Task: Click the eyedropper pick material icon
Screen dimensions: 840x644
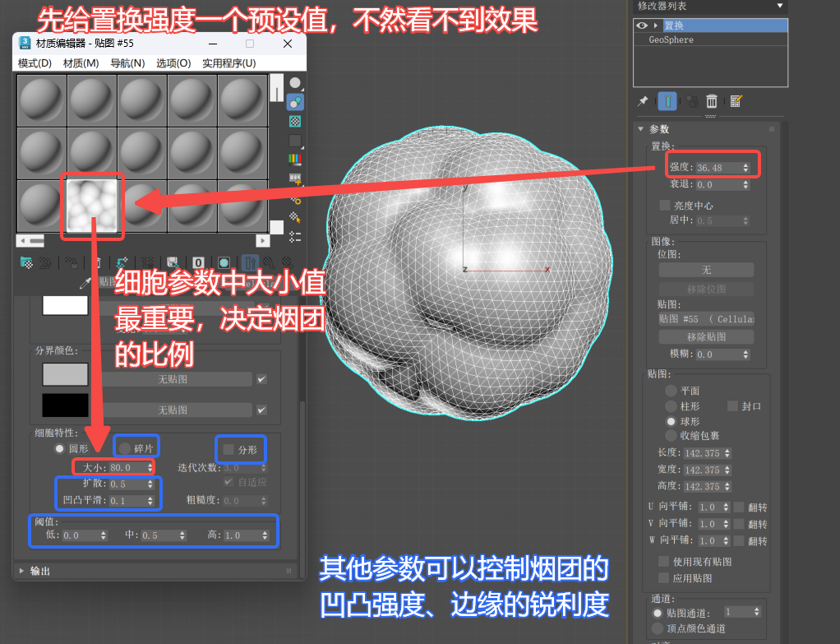Action: [84, 282]
